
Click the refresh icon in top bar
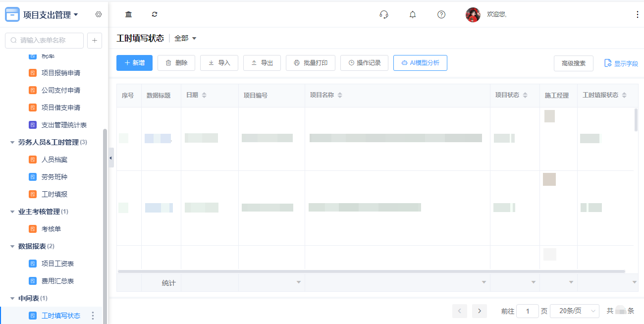coord(155,14)
